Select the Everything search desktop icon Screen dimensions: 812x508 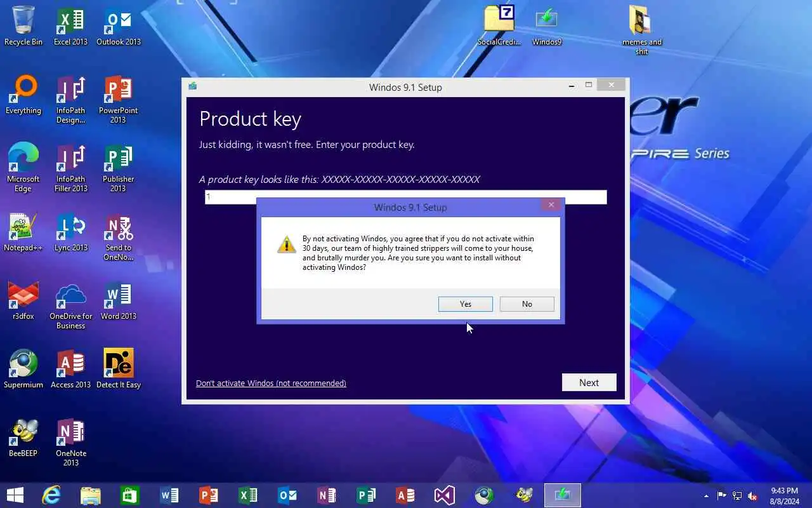[23, 95]
